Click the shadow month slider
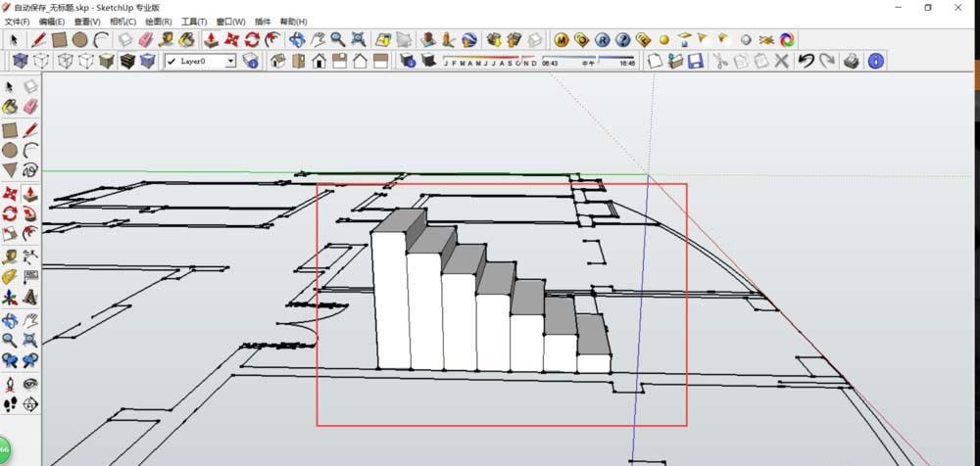Image resolution: width=980 pixels, height=466 pixels. pos(489,60)
